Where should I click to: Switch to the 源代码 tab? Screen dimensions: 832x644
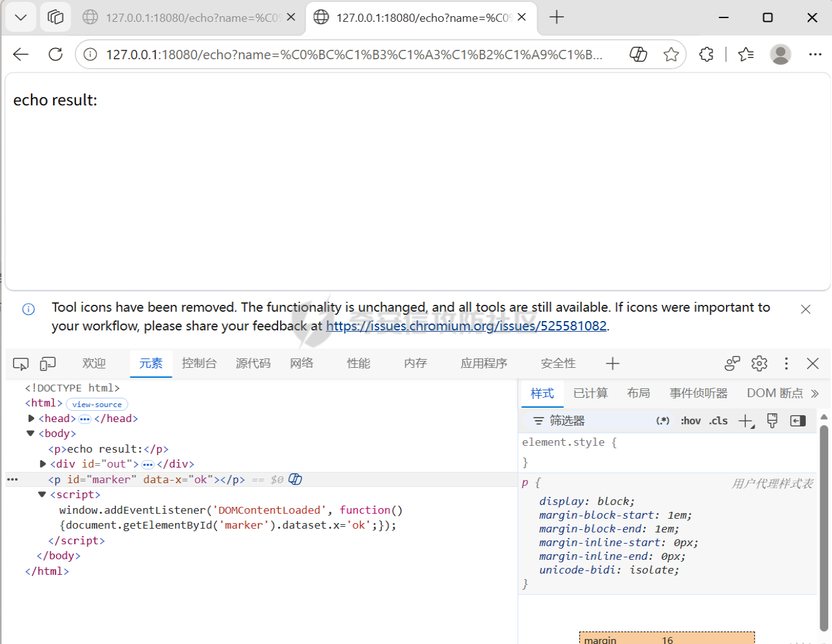pos(253,363)
